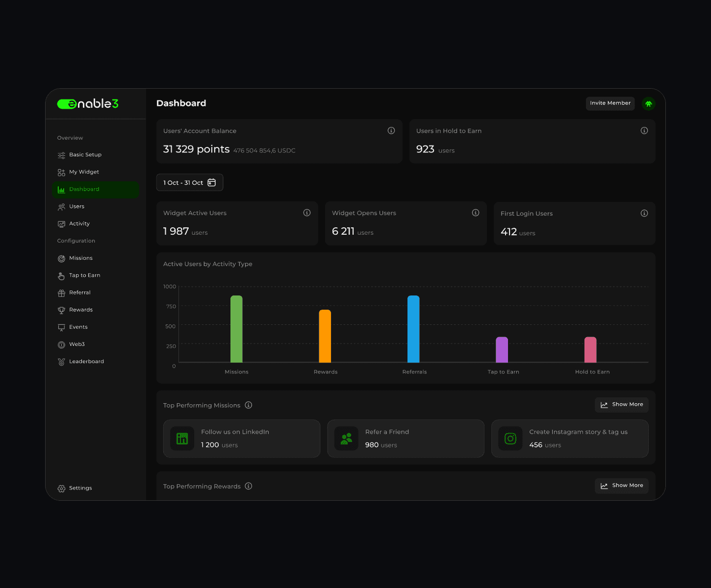Click the Web3 globe icon

61,344
